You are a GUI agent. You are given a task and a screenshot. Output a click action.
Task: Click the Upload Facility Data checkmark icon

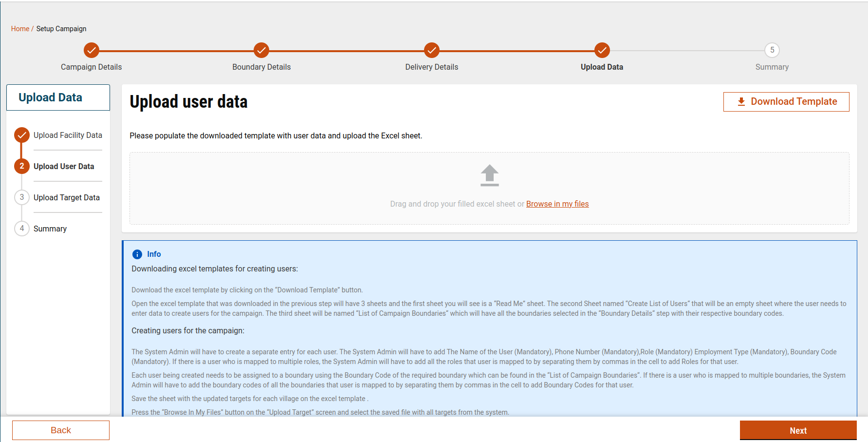tap(22, 135)
